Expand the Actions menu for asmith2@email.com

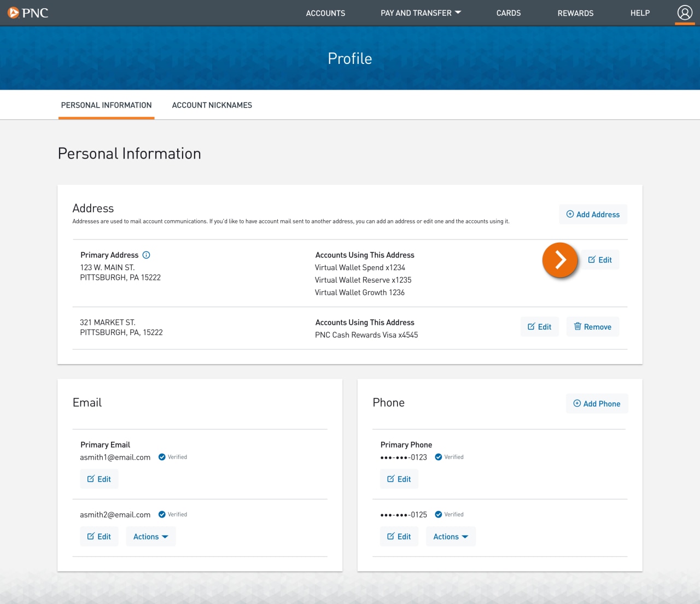[x=150, y=536]
